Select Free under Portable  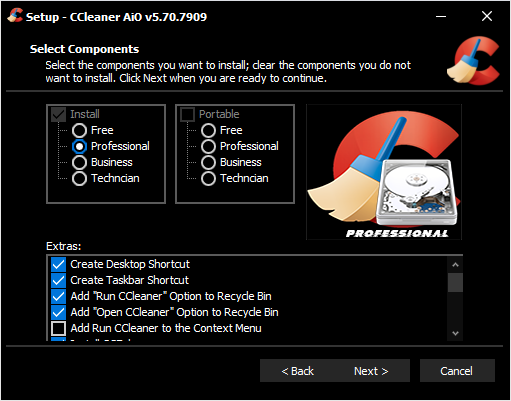(208, 130)
